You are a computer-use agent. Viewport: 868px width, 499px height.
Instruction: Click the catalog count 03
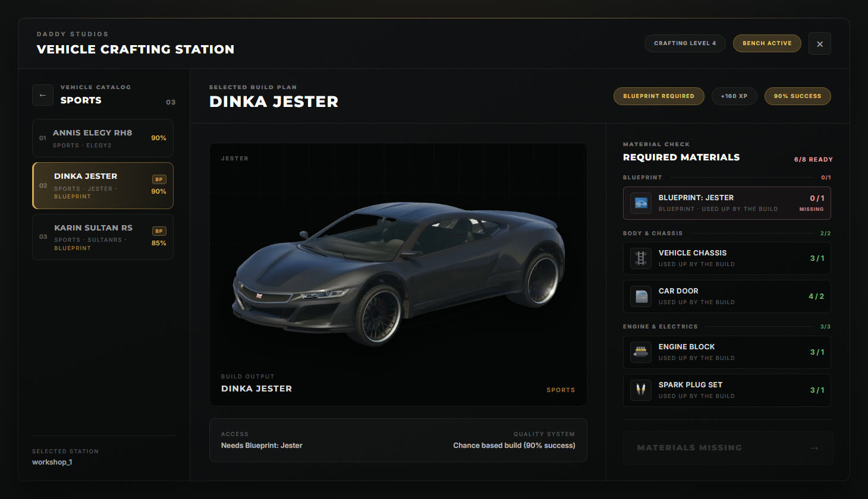coord(171,102)
